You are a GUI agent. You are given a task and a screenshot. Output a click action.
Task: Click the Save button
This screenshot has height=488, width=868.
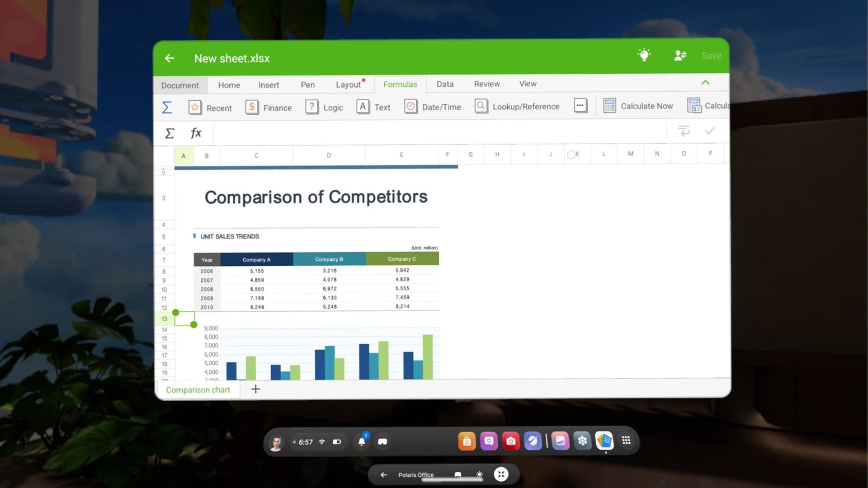click(711, 56)
